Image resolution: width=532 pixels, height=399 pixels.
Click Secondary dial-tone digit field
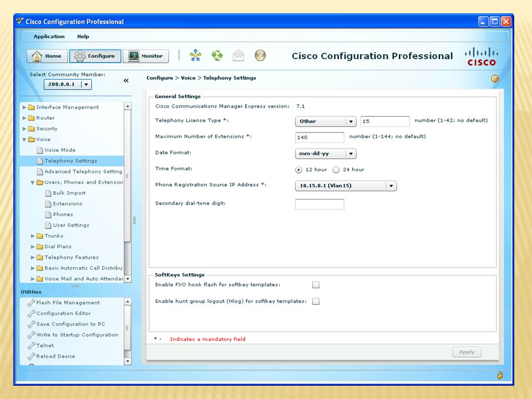pyautogui.click(x=320, y=204)
